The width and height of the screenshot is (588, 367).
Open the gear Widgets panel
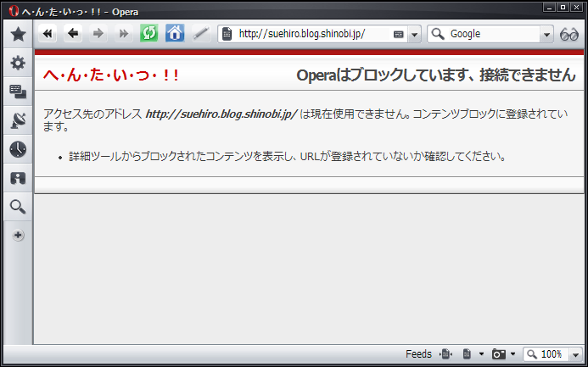18,63
